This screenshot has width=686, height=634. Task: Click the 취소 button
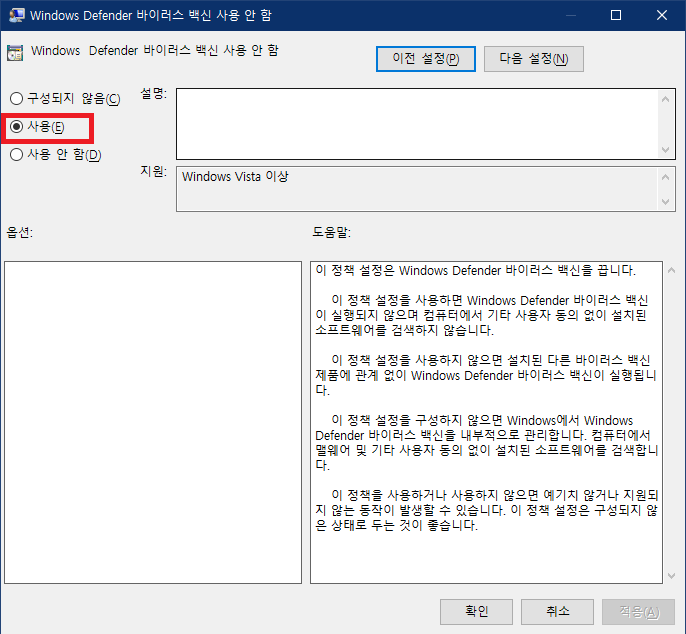(x=557, y=611)
